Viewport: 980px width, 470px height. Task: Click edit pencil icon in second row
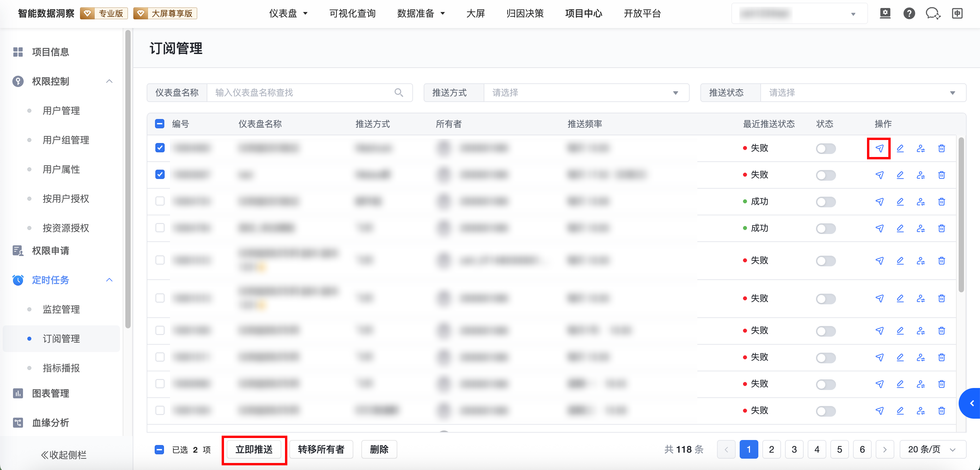point(900,175)
